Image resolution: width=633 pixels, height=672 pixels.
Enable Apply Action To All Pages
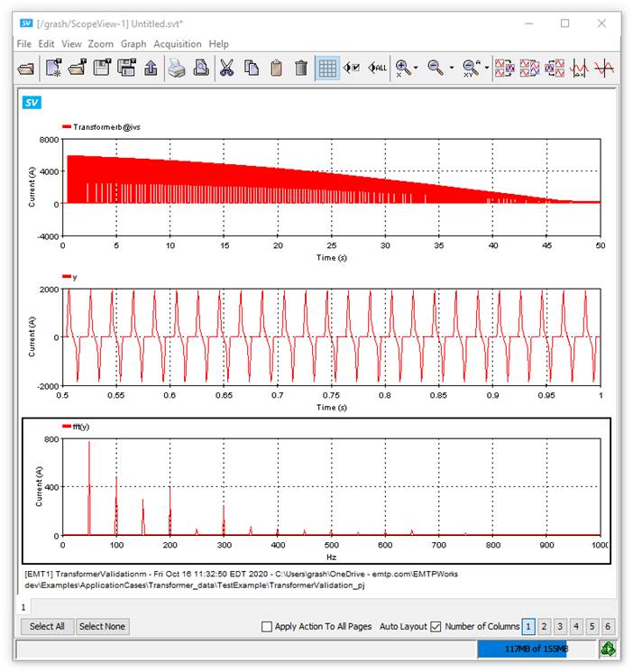[267, 626]
